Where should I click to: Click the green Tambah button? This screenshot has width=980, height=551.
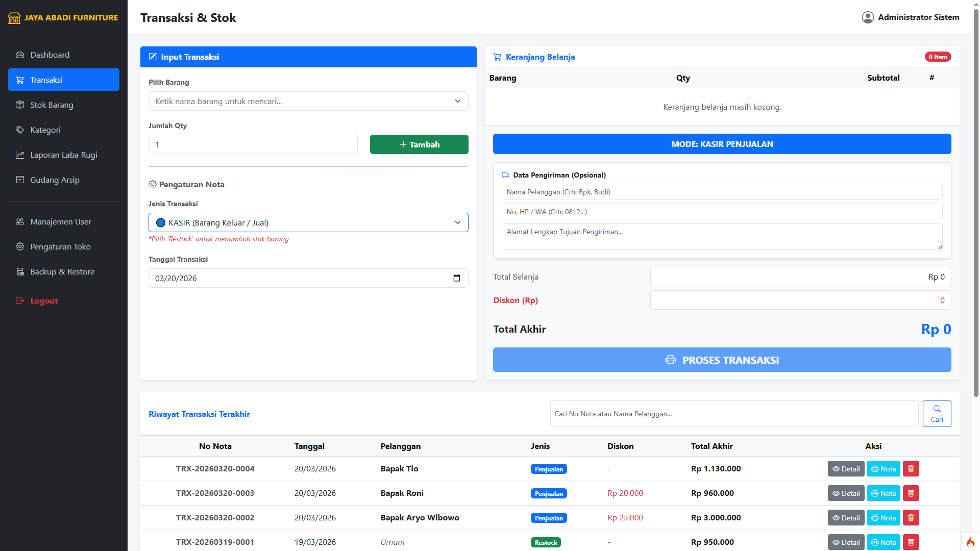click(x=419, y=144)
